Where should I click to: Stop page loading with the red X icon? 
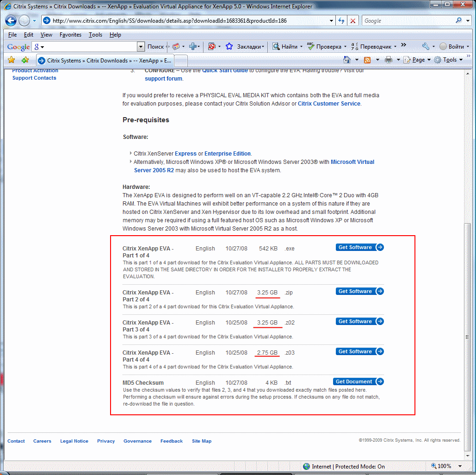point(352,20)
